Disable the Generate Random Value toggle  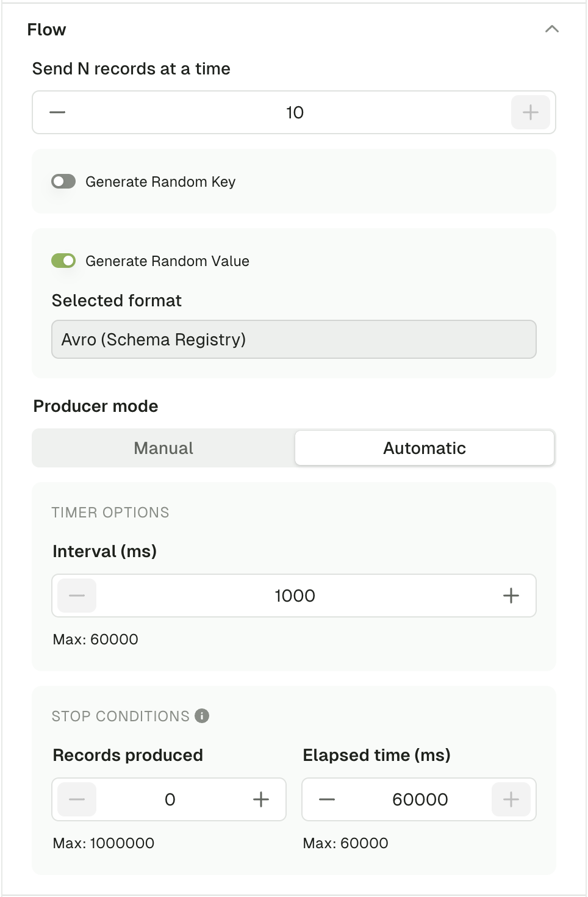pyautogui.click(x=63, y=261)
